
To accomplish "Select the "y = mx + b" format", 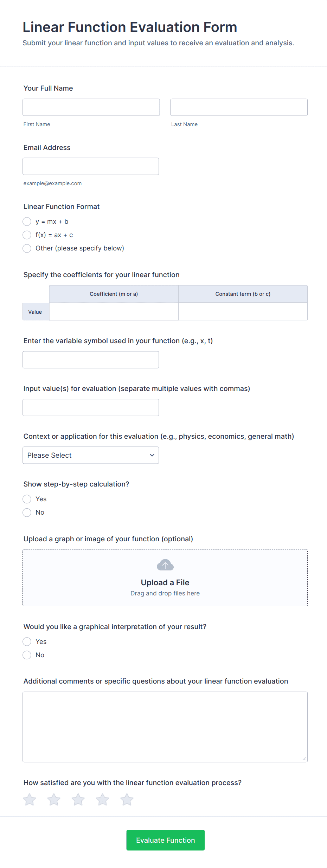I will point(27,222).
